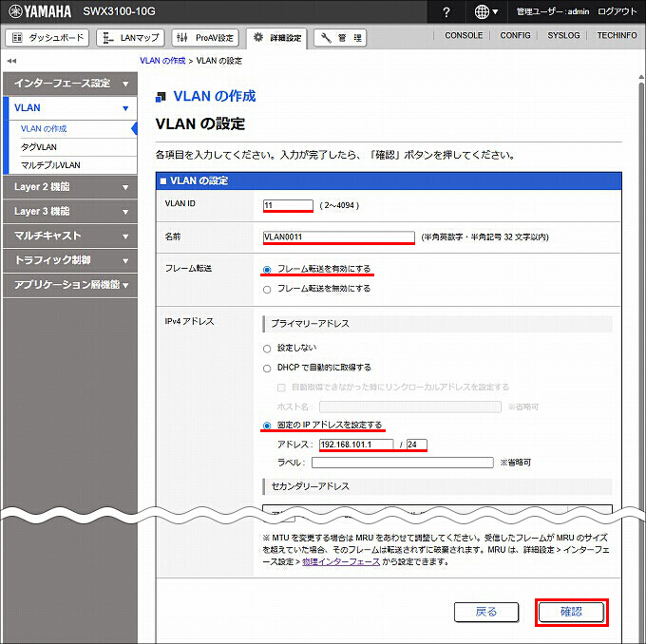Collapse the sidebar with double-arrow icon
Viewport: 646px width, 644px height.
(x=11, y=61)
